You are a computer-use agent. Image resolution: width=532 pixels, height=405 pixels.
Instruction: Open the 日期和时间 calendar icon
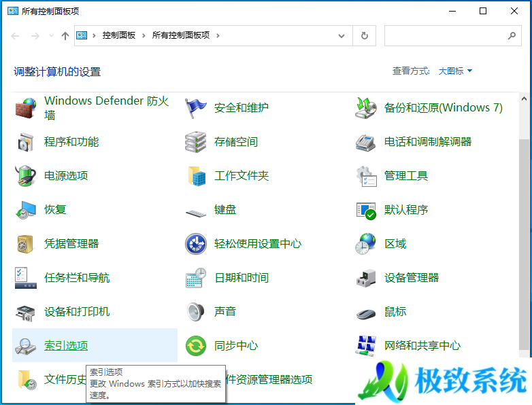point(196,277)
